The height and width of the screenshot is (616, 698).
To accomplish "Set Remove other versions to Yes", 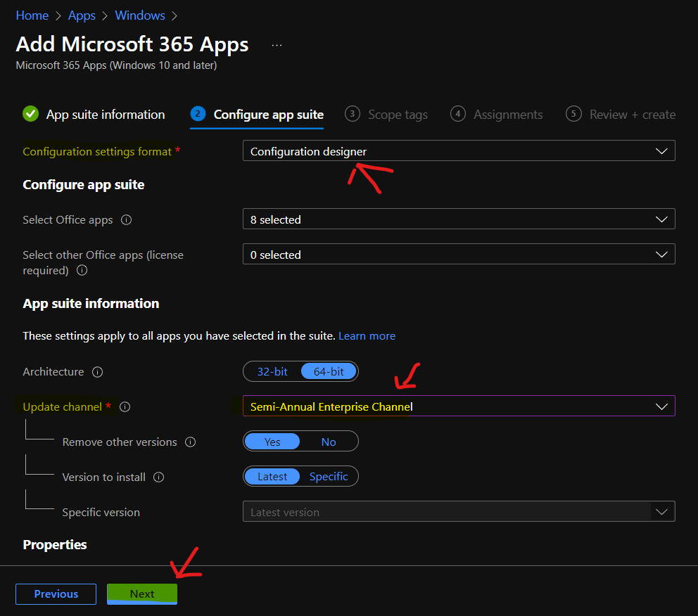I will click(x=272, y=442).
